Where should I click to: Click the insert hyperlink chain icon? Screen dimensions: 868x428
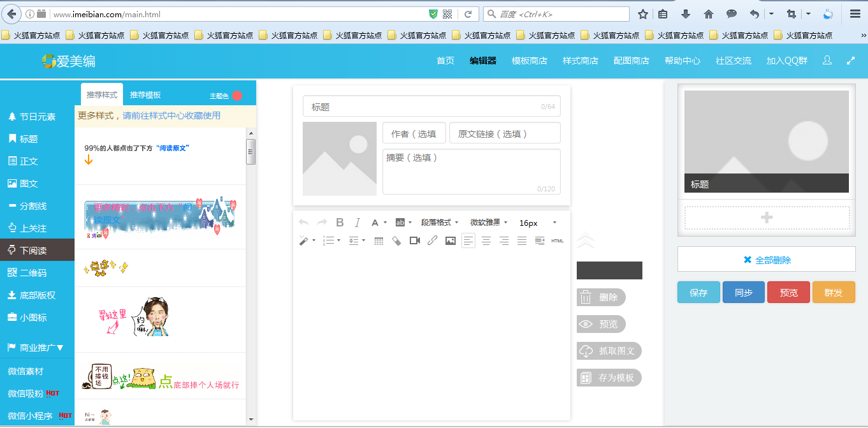coord(432,240)
